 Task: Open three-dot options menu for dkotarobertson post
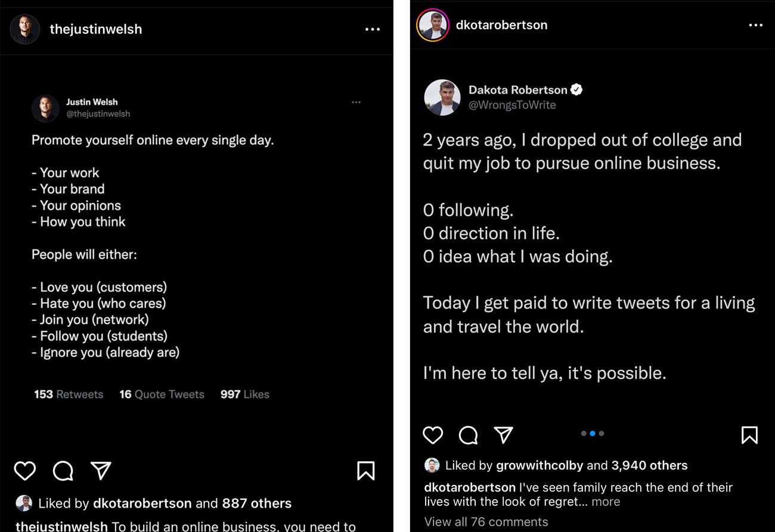755,25
